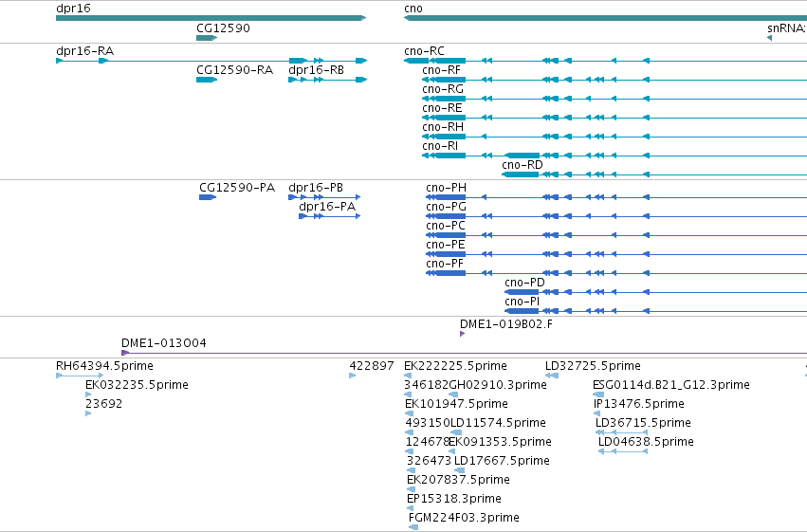Pick the cno-RF transcript
The height and width of the screenshot is (532, 807).
[614, 80]
